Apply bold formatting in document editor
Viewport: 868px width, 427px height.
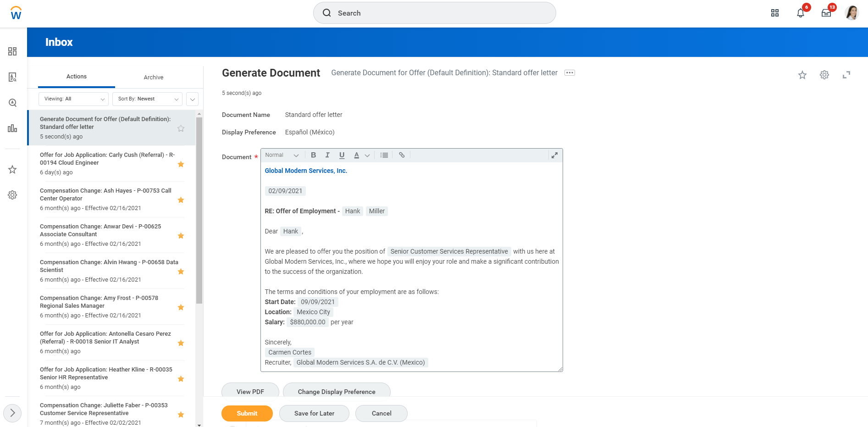point(313,155)
